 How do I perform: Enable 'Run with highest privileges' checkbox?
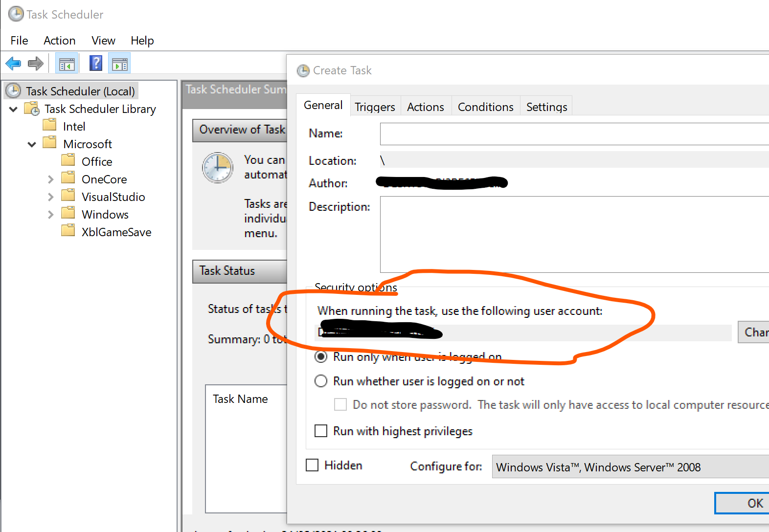coord(321,431)
